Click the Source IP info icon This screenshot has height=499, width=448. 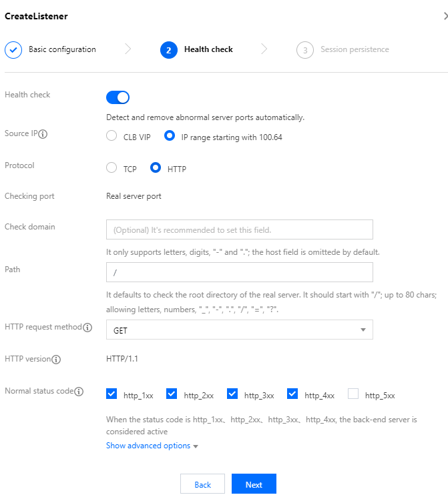[x=43, y=134]
